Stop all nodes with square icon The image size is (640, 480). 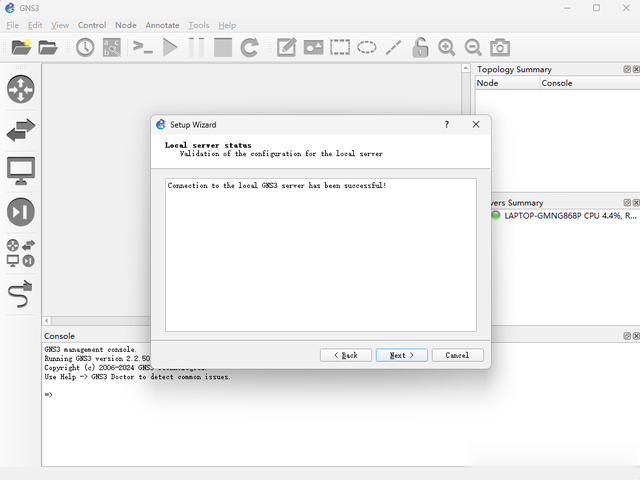coord(223,47)
